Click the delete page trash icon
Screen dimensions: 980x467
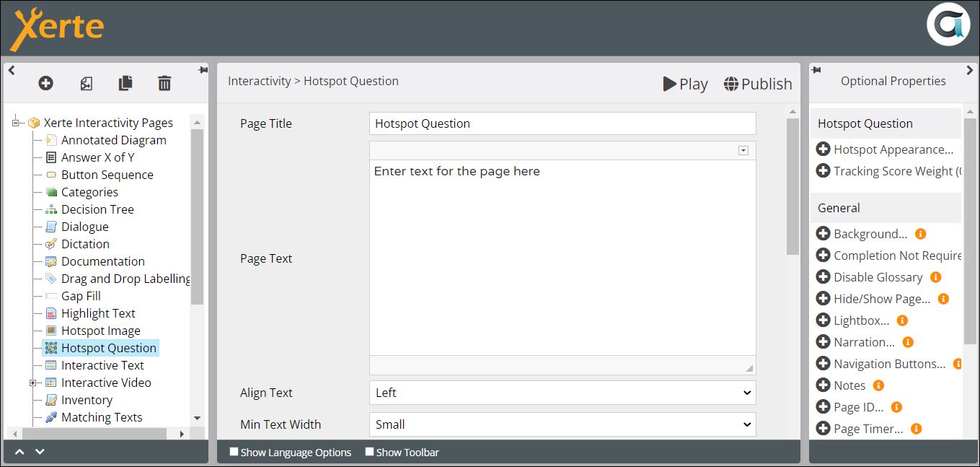tap(164, 84)
